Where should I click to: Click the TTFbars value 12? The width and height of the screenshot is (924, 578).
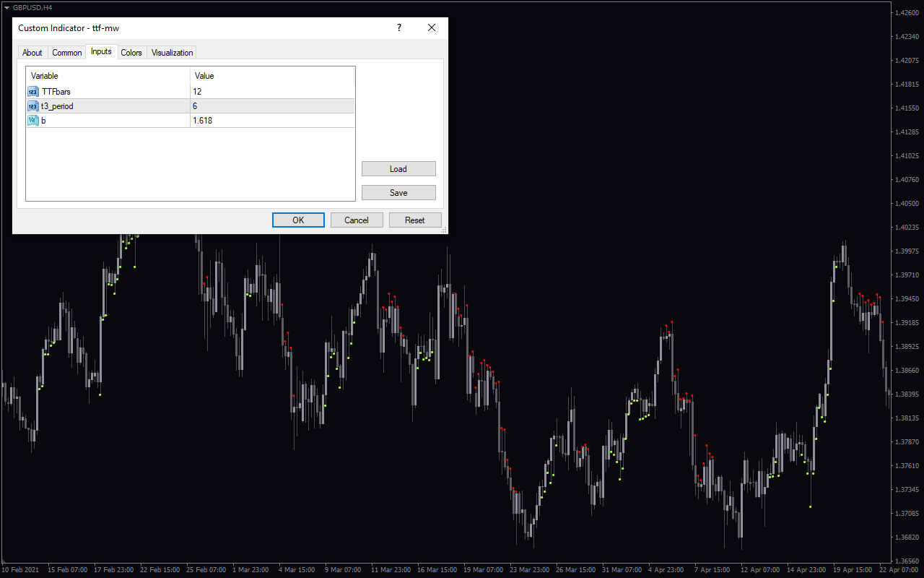tap(197, 92)
